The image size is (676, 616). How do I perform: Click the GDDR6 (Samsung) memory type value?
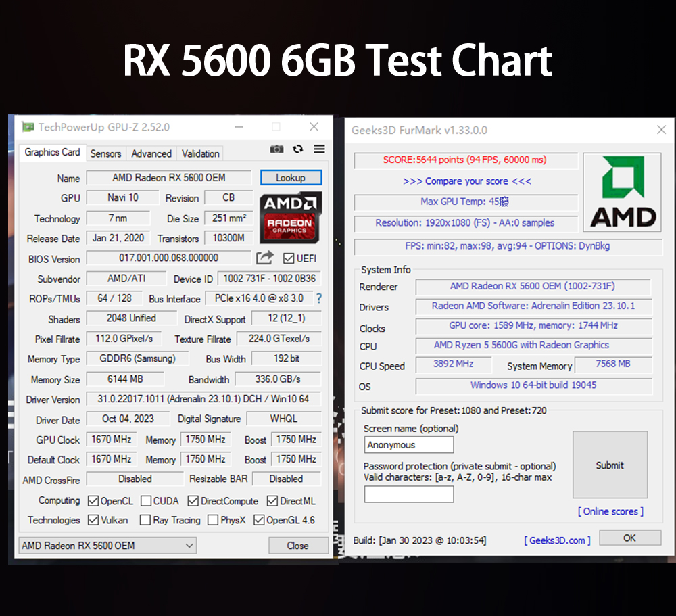137,358
